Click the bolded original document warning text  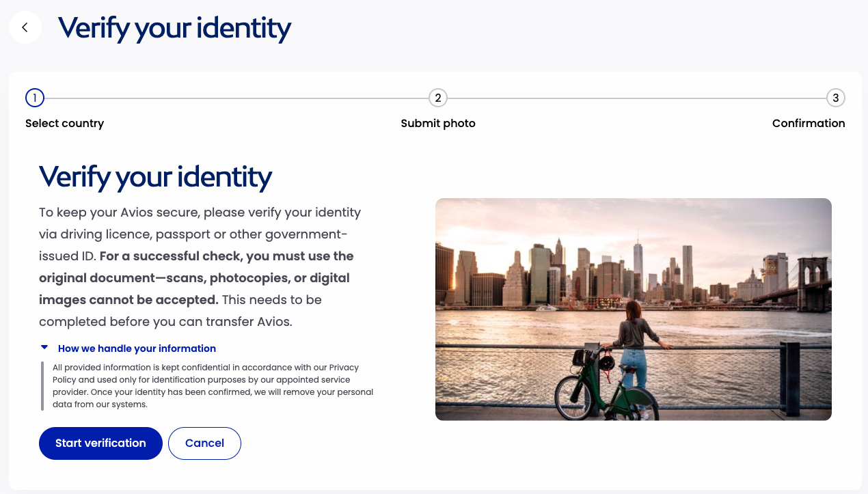coord(196,277)
